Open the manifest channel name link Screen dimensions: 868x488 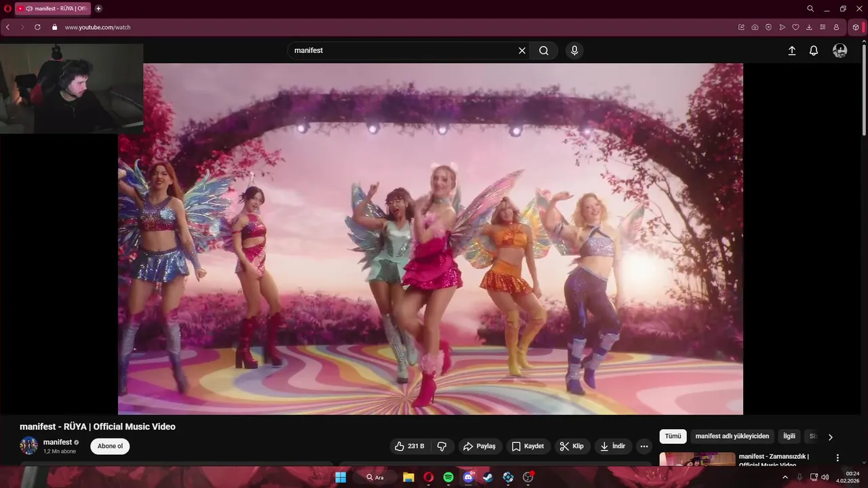58,442
